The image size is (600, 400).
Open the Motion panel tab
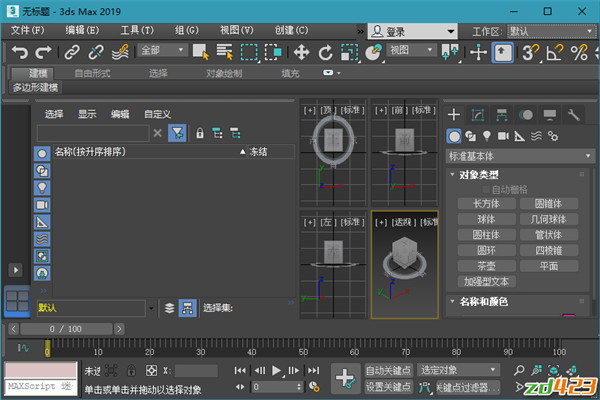click(526, 114)
